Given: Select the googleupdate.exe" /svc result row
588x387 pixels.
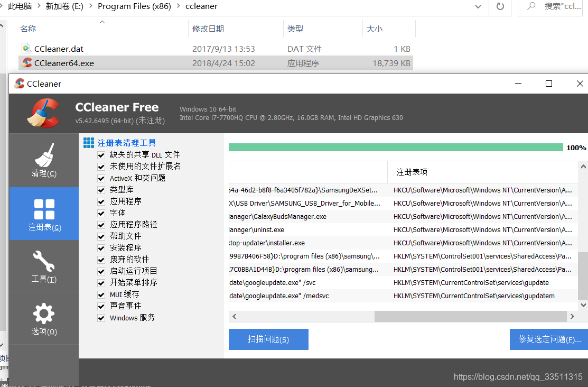Looking at the screenshot, I should 403,283.
